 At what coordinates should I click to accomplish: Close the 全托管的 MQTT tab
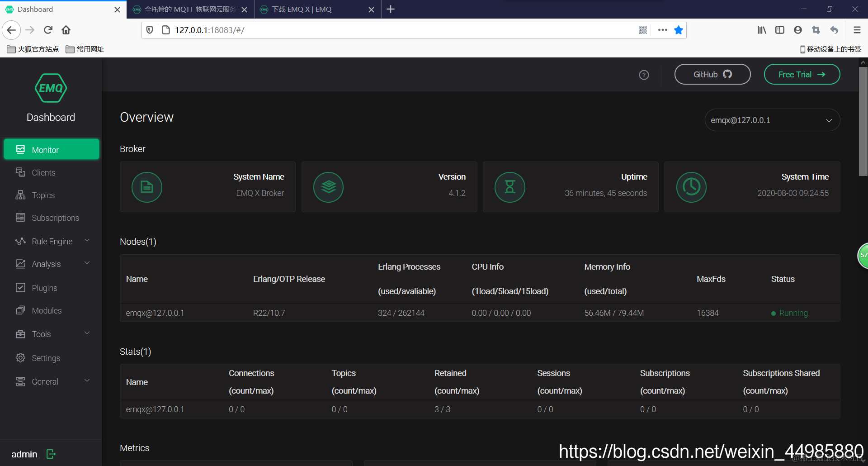tap(244, 10)
